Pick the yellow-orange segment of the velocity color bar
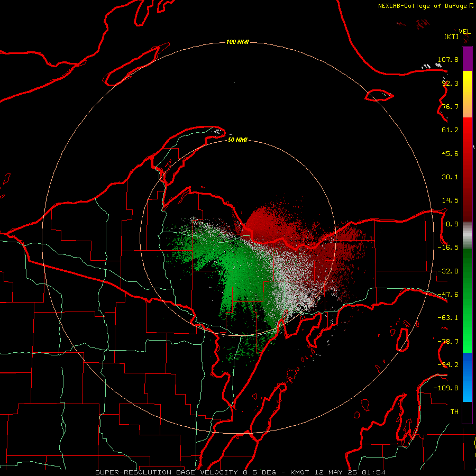 point(467,94)
